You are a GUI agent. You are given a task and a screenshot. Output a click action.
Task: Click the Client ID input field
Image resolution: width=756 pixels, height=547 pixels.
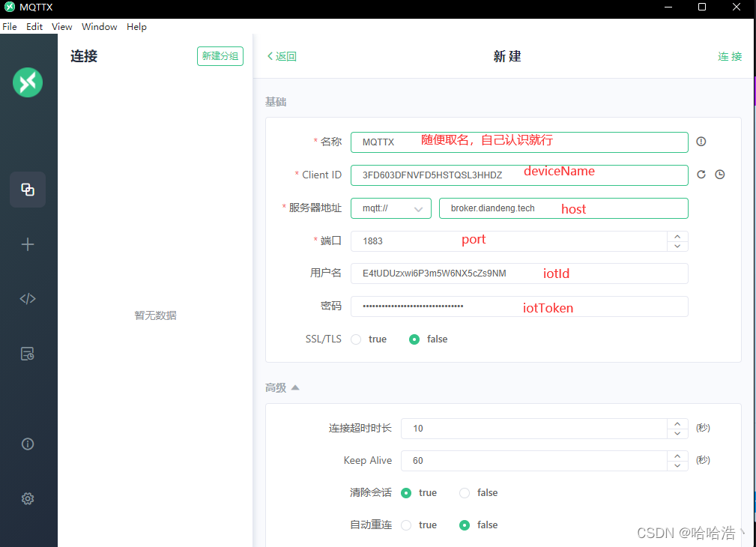click(519, 175)
